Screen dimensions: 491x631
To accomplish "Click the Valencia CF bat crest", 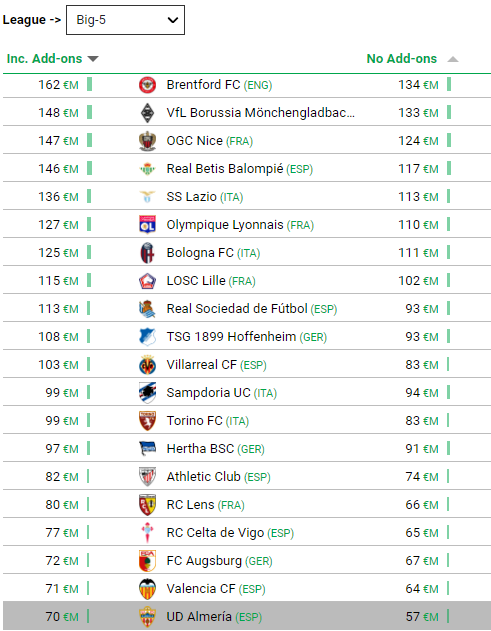I will pyautogui.click(x=147, y=589).
